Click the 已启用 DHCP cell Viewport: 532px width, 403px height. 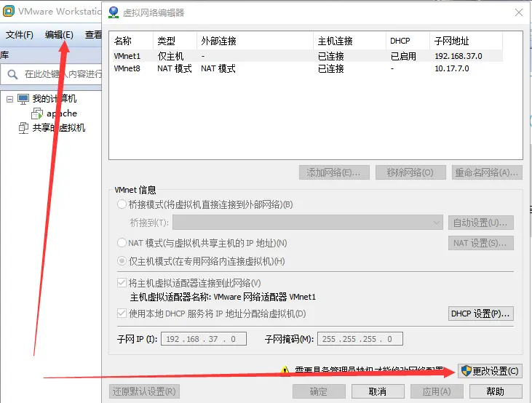tap(403, 56)
